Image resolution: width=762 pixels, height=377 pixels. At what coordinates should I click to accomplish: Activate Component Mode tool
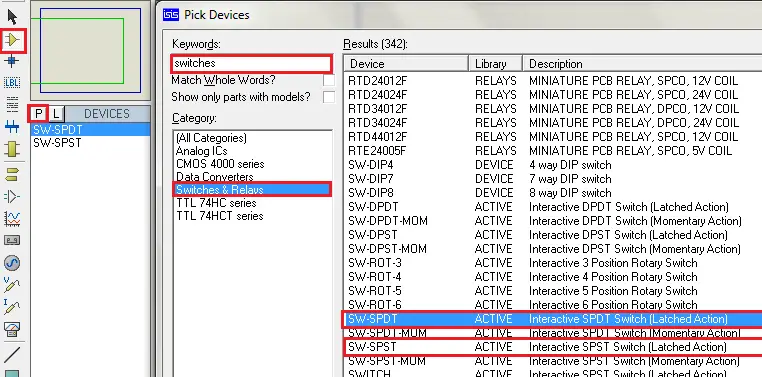pyautogui.click(x=12, y=40)
